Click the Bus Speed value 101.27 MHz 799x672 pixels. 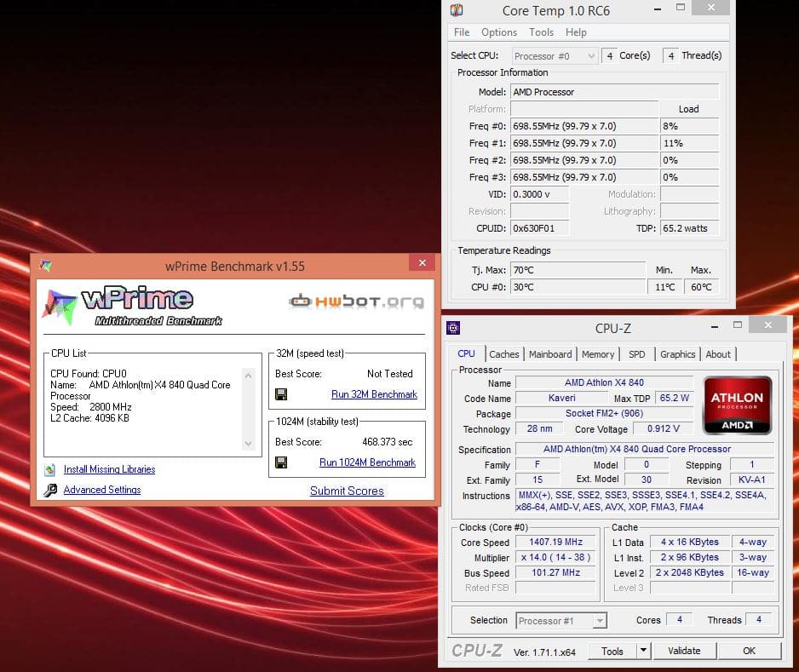[x=555, y=572]
